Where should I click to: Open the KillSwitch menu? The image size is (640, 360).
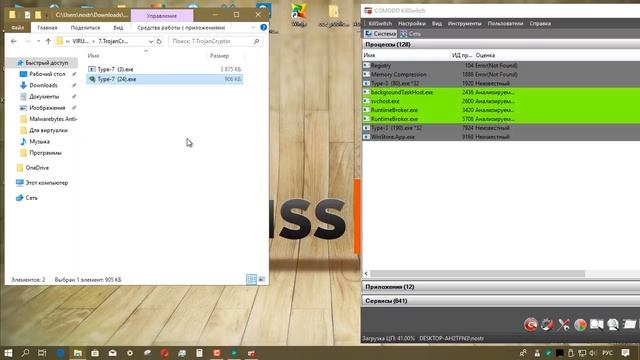point(380,23)
